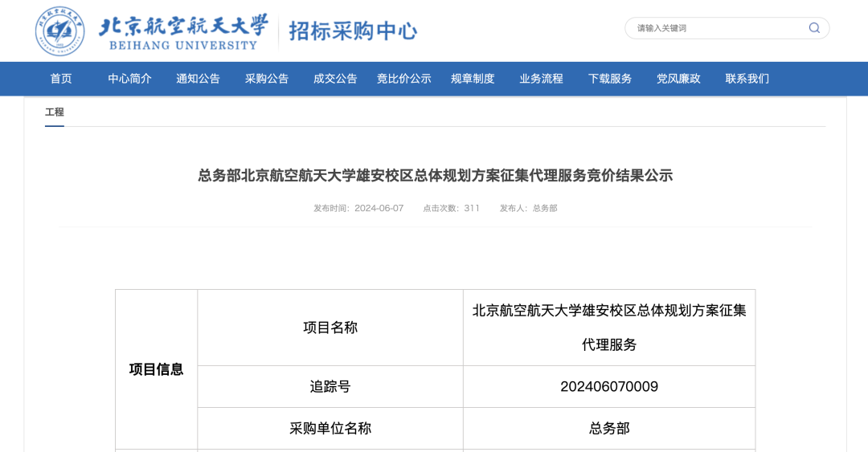Image resolution: width=868 pixels, height=452 pixels.
Task: Click the search magnifier icon
Action: tap(814, 28)
